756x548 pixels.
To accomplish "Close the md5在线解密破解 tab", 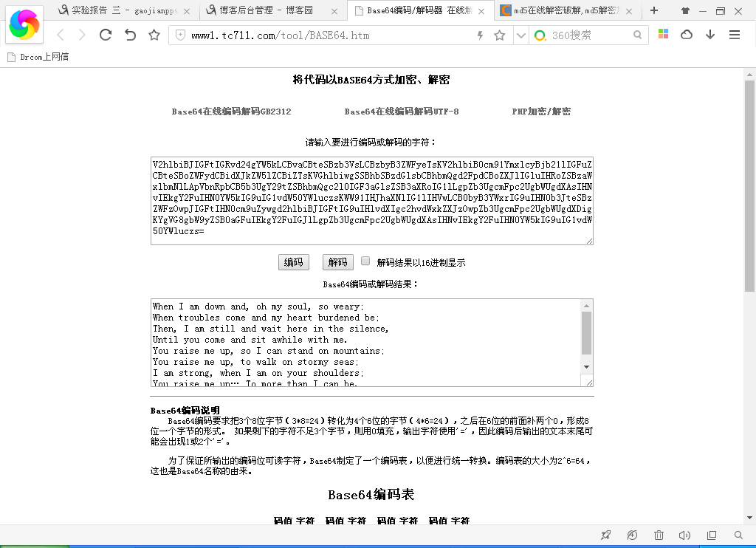I will click(x=629, y=11).
